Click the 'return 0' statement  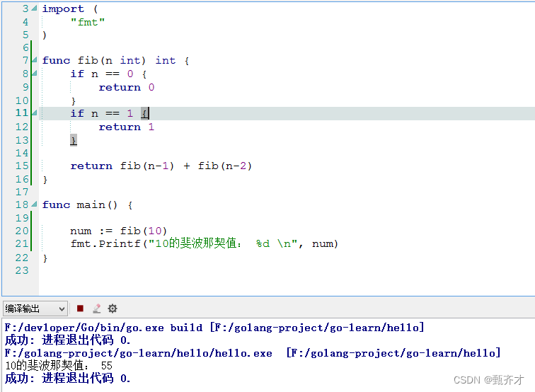tap(127, 87)
